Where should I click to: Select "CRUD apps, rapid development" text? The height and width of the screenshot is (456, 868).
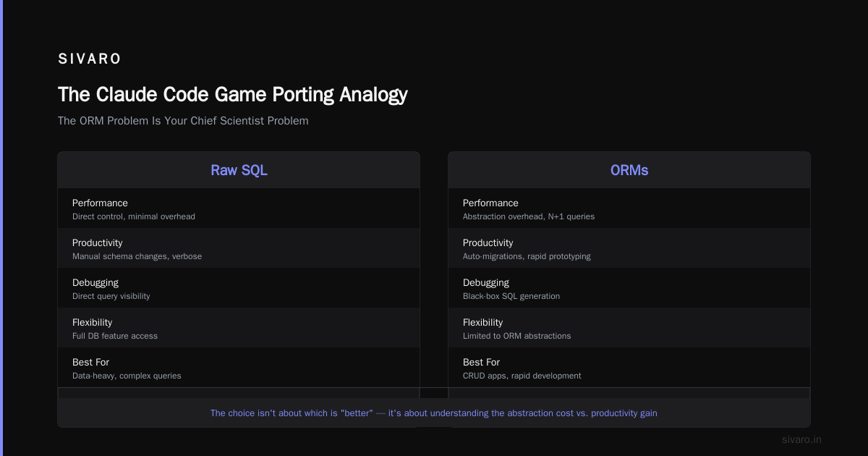[522, 376]
